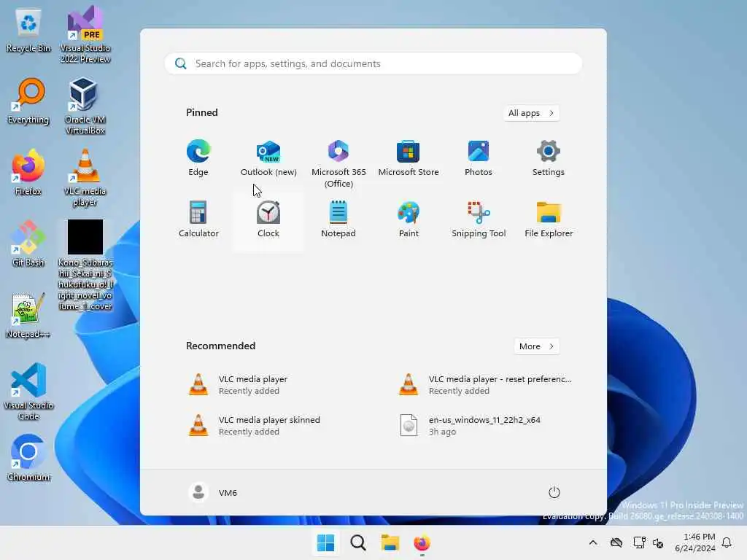The height and width of the screenshot is (560, 747).
Task: Open the Edge pinned app
Action: point(198,158)
